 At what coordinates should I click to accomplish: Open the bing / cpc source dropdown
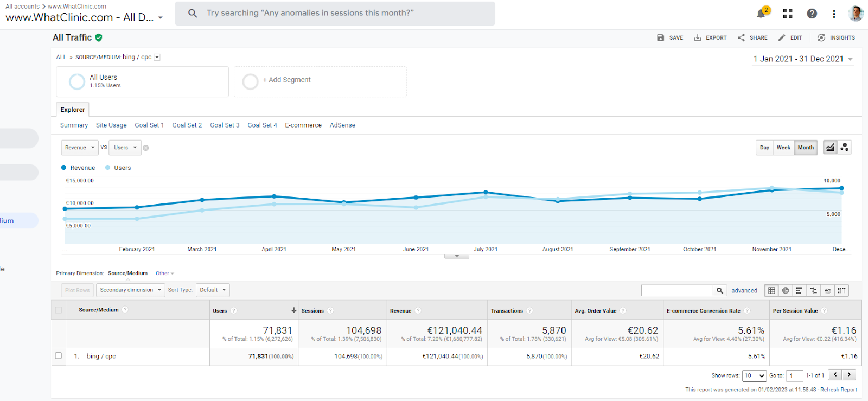click(157, 57)
